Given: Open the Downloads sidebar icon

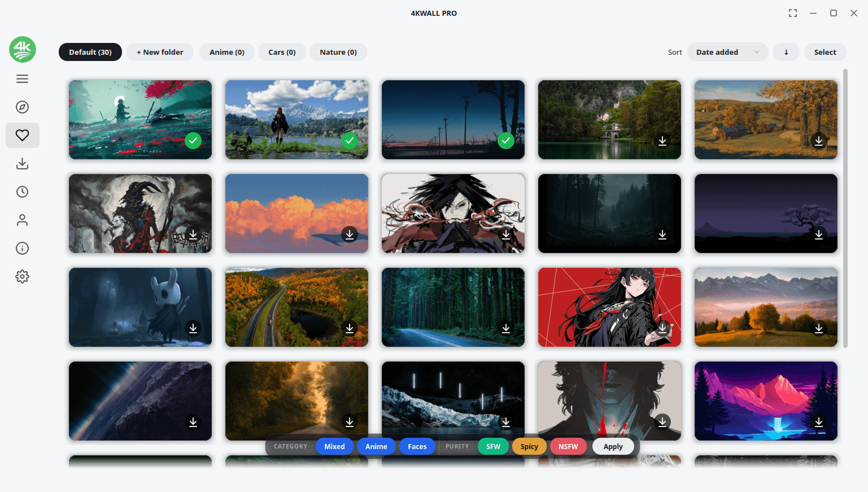Looking at the screenshot, I should pos(23,164).
